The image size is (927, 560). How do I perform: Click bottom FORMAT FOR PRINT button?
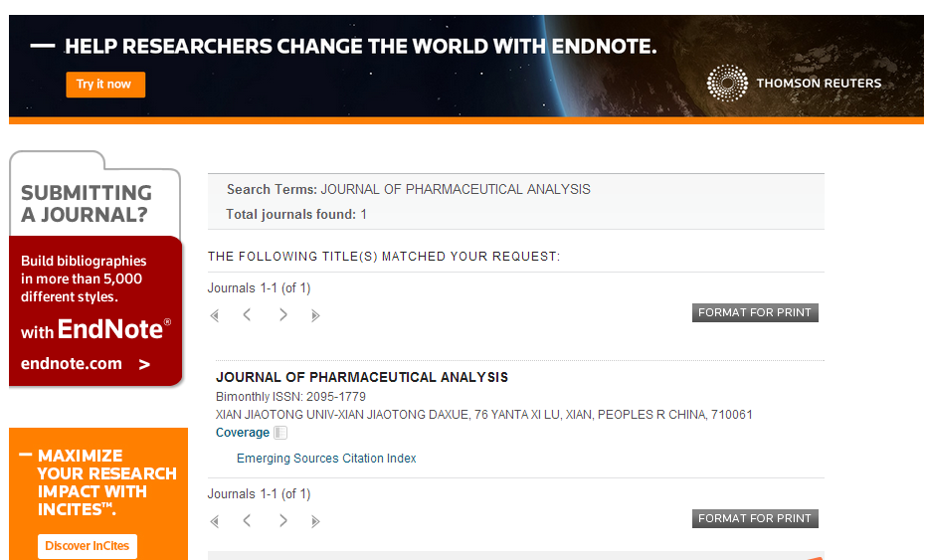point(755,518)
